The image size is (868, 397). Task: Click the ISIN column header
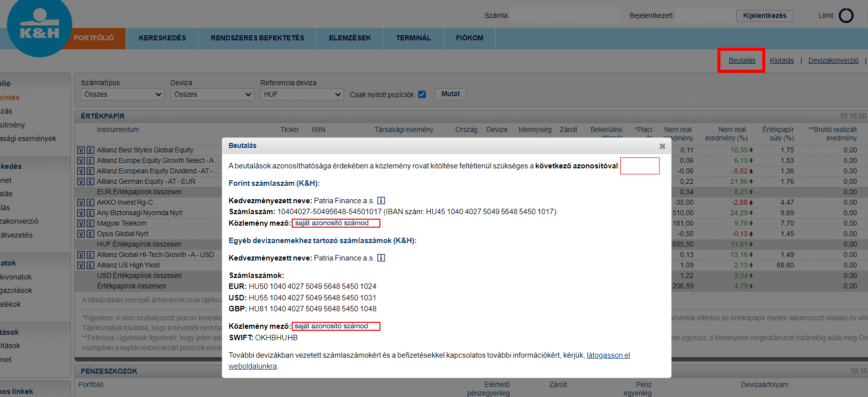319,130
